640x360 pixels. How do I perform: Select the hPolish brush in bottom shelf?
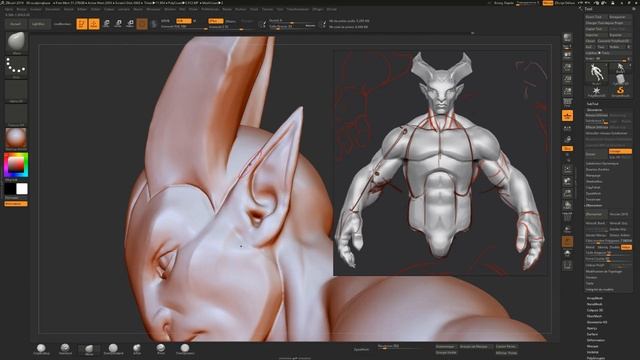click(x=137, y=349)
